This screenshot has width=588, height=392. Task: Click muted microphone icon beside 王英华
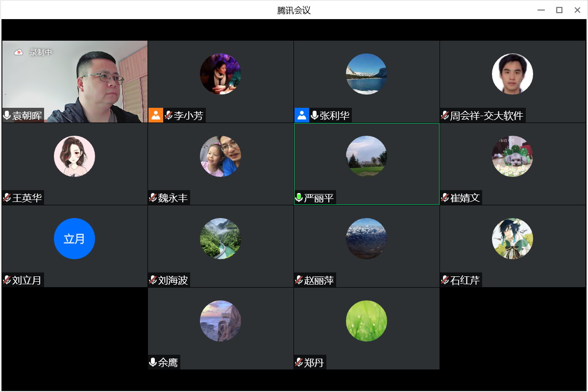(x=7, y=198)
